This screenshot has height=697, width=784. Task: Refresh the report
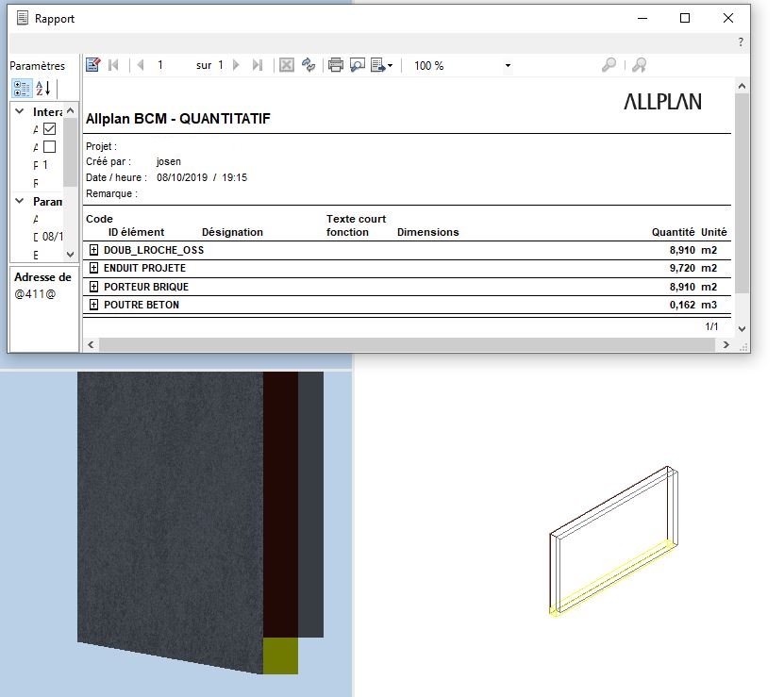(309, 65)
